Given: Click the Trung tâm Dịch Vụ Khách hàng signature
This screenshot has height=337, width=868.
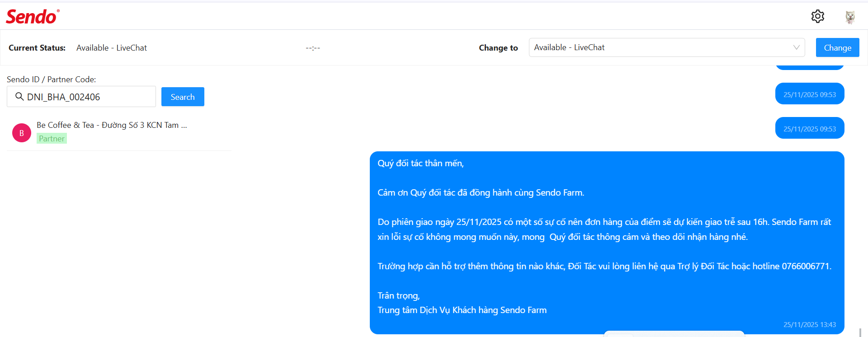Looking at the screenshot, I should [462, 310].
